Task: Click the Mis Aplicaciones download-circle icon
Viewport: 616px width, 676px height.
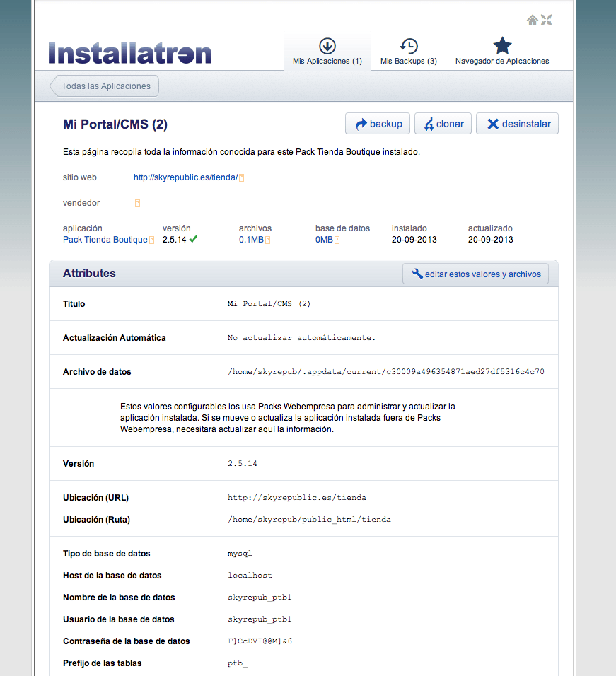Action: click(x=327, y=46)
